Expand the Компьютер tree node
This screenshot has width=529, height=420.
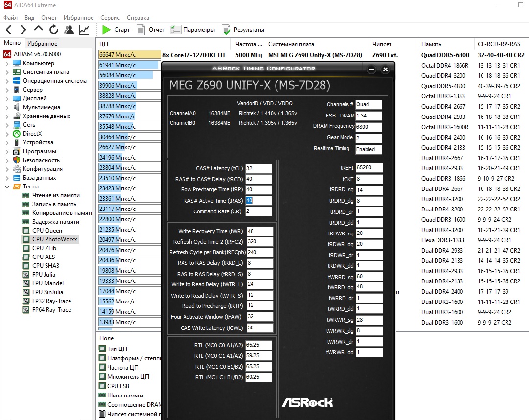pos(7,63)
